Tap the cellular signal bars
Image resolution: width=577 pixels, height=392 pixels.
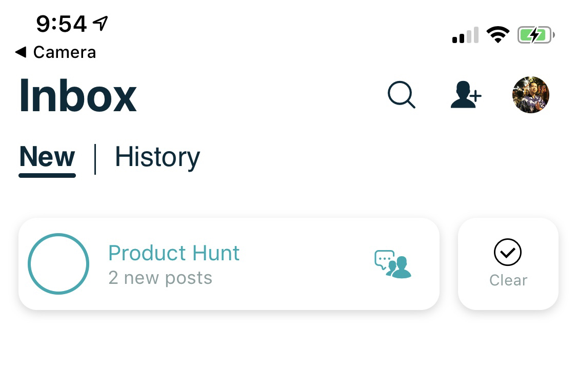tap(465, 35)
